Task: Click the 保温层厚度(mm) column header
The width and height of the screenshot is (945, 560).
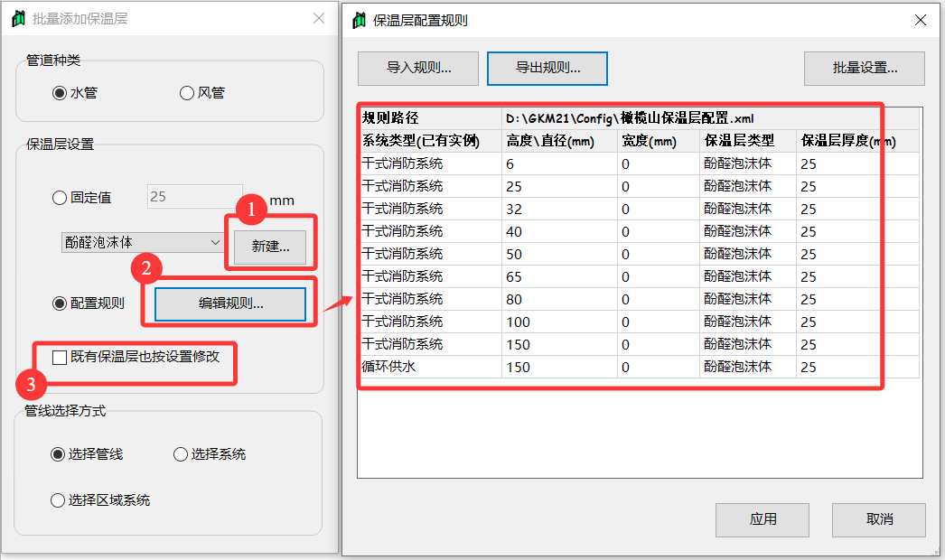Action: pyautogui.click(x=858, y=141)
